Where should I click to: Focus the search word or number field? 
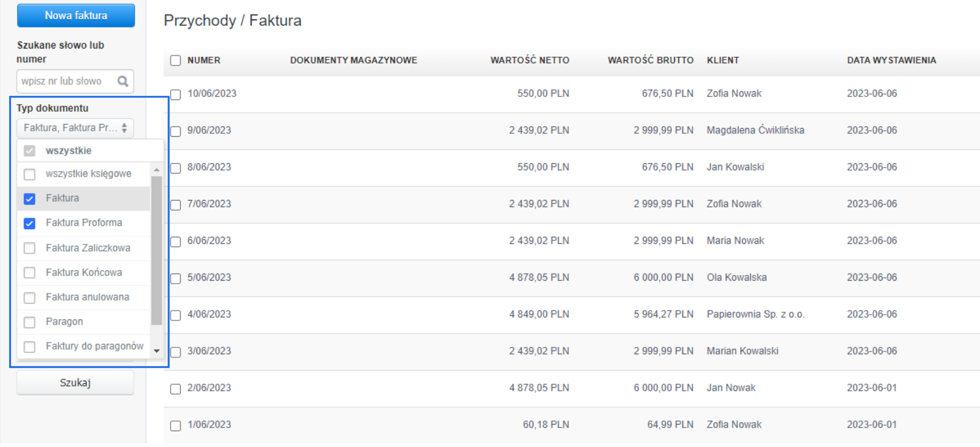66,81
